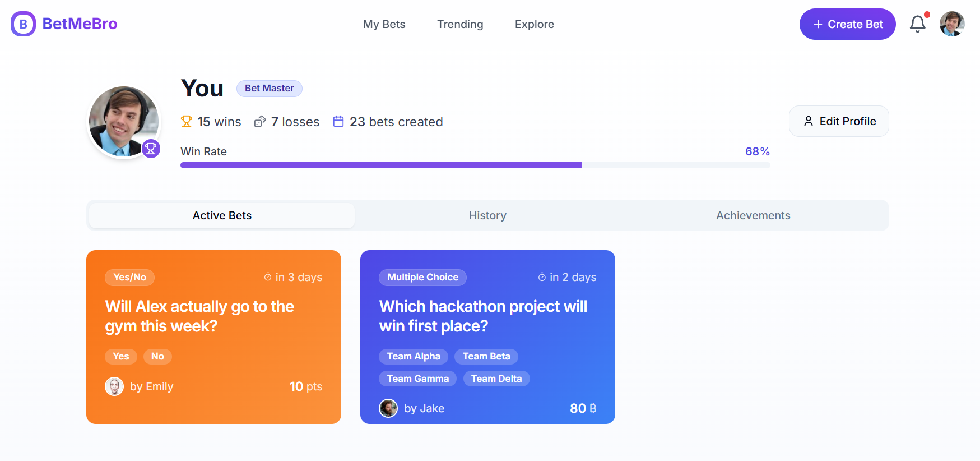Choose Team Alpha option
The width and height of the screenshot is (980, 461).
coord(414,356)
